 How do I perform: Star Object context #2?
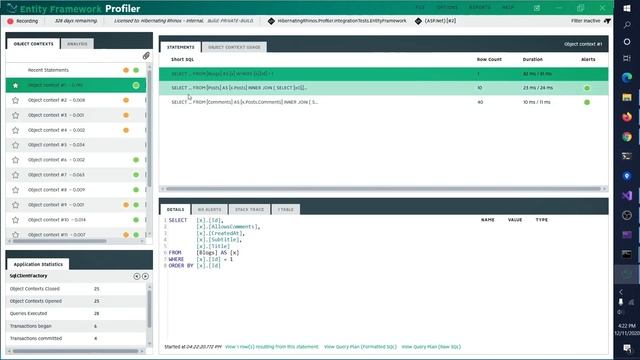16,100
